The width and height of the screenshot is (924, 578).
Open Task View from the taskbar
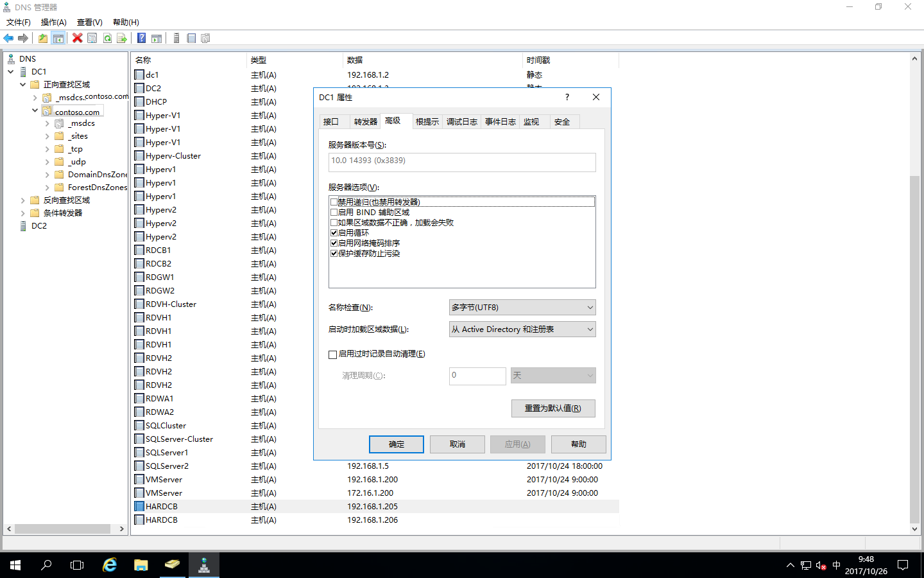tap(77, 565)
